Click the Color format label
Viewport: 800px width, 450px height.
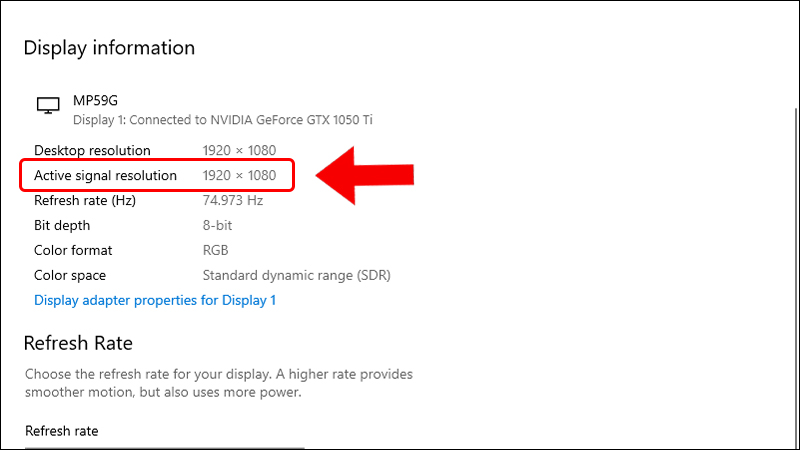tap(73, 250)
